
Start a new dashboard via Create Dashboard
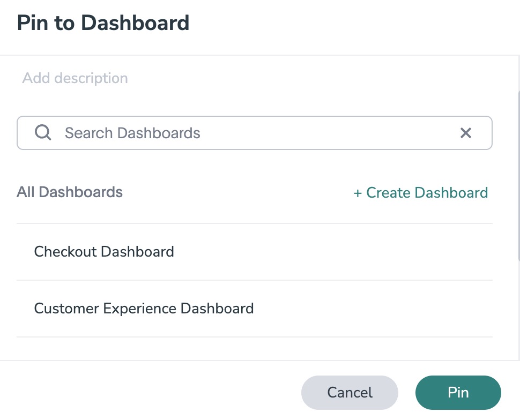click(421, 193)
